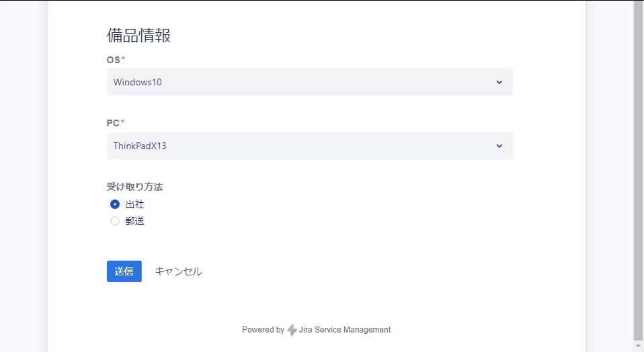Viewport: 644px width, 352px height.
Task: Click the 備品情報 section heading
Action: tap(138, 36)
